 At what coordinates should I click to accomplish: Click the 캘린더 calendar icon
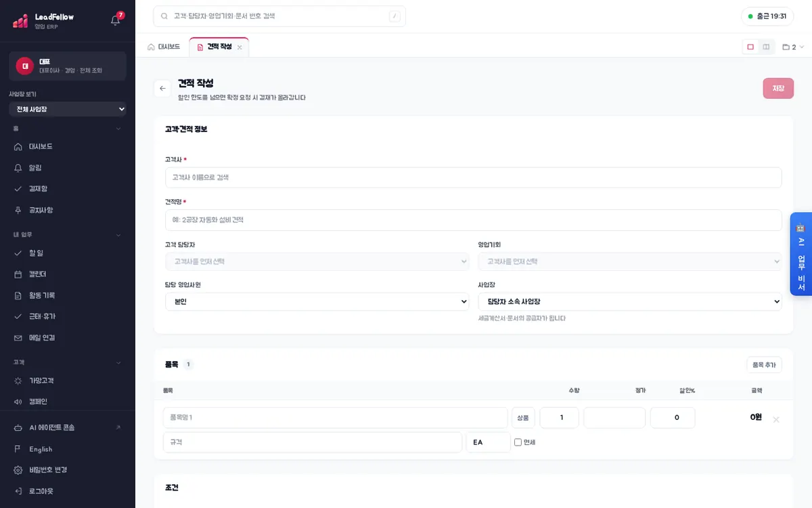pos(18,274)
